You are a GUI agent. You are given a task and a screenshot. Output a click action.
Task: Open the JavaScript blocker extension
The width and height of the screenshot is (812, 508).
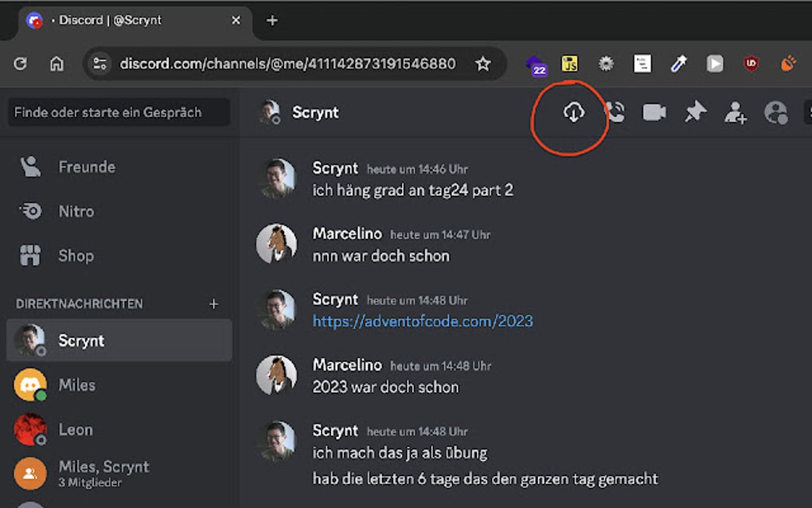[570, 64]
